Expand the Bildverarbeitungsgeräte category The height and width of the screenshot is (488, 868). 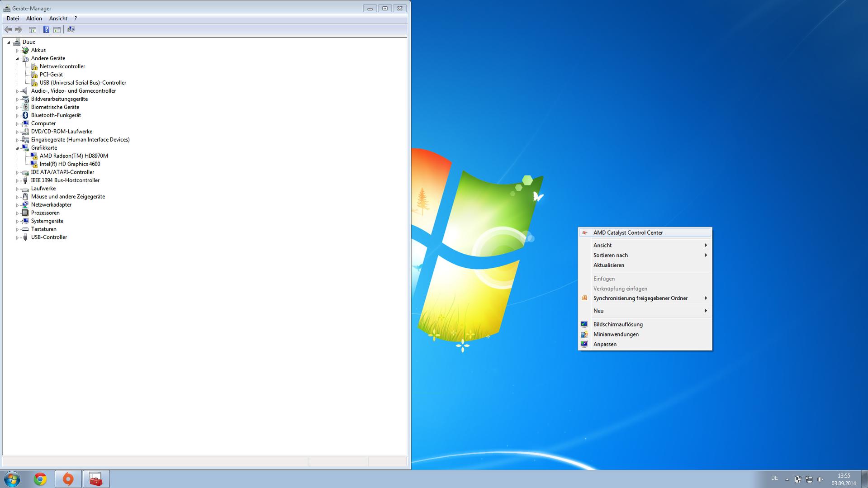[17, 99]
